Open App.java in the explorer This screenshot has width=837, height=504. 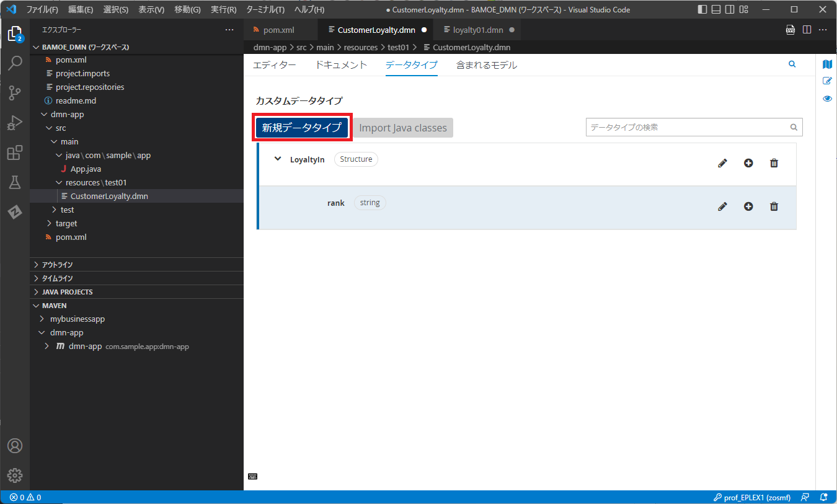pos(86,169)
